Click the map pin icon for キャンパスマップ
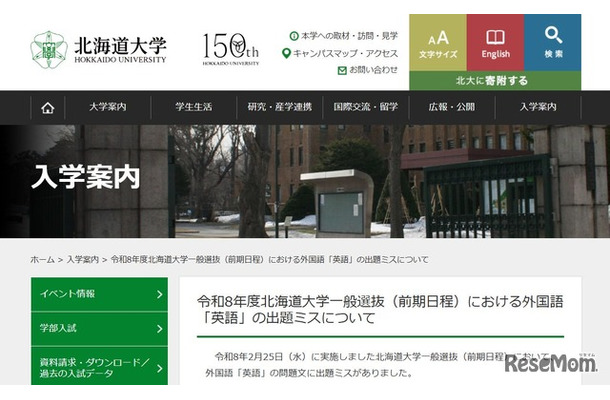The width and height of the screenshot is (610, 400). coord(286,53)
